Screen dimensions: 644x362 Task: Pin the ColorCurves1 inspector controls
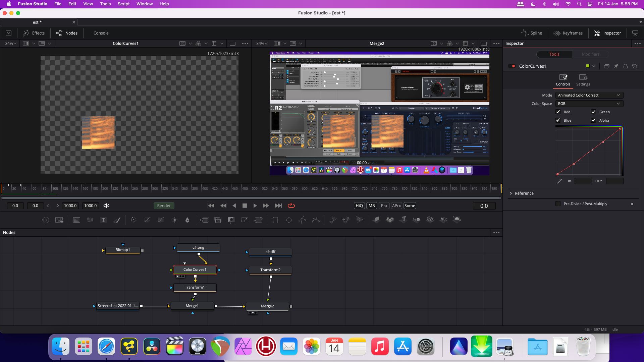[616, 66]
